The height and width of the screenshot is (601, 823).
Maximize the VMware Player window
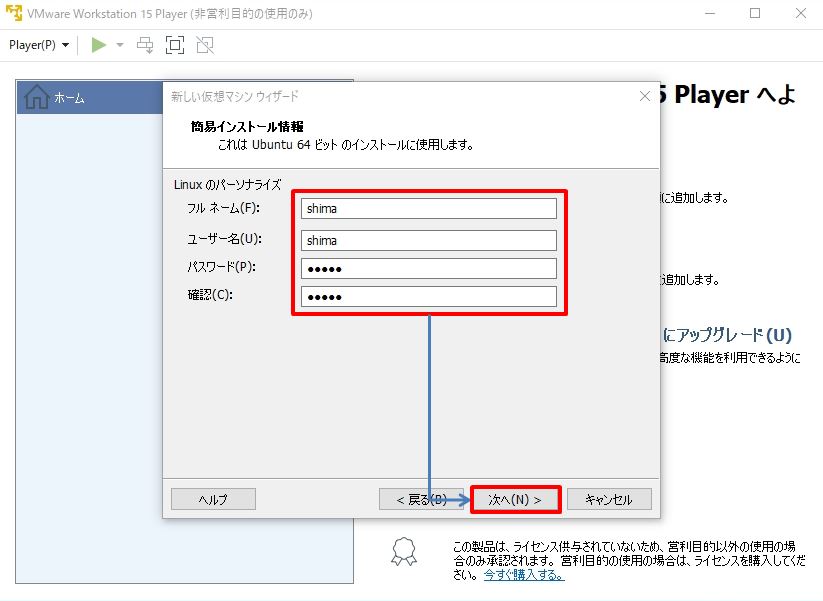[x=755, y=13]
